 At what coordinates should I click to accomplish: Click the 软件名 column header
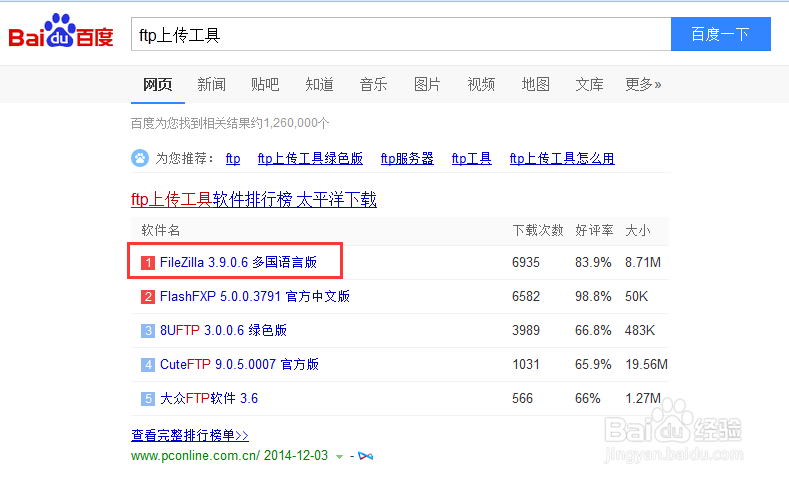coord(161,230)
